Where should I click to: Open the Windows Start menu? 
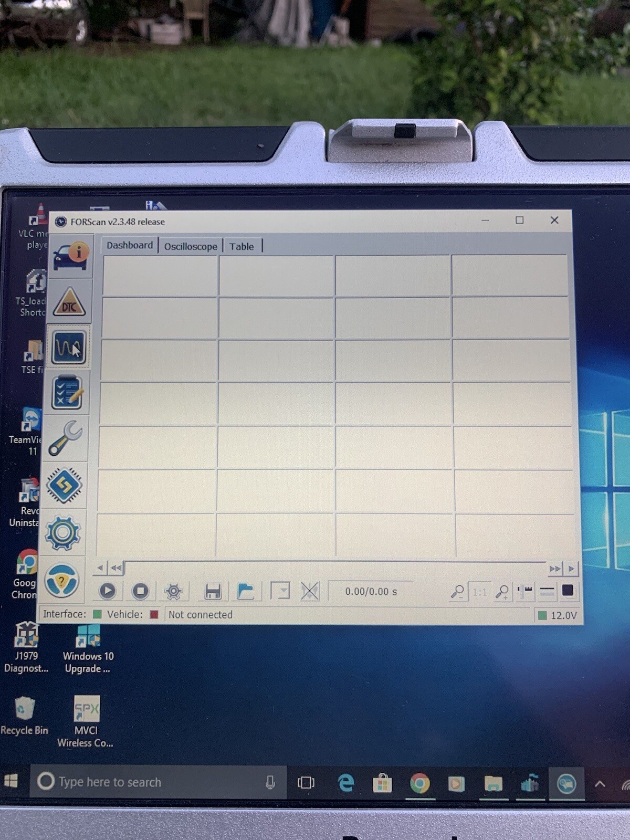coord(11,781)
